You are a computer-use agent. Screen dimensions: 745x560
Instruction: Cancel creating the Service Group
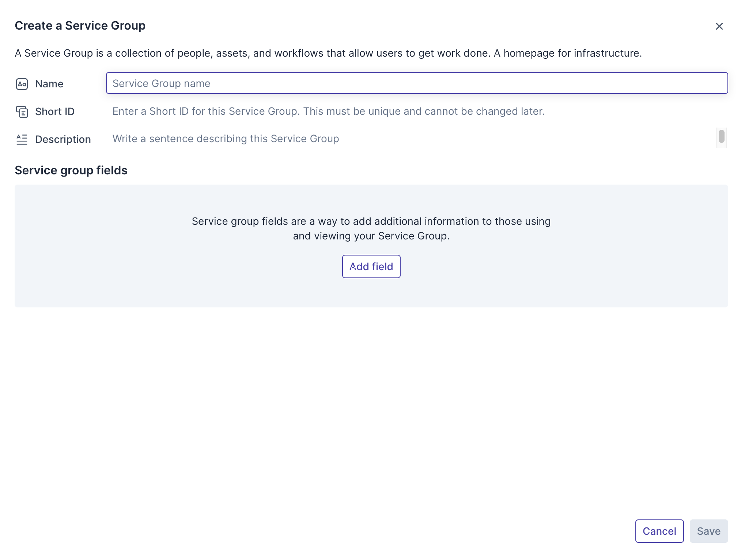(x=659, y=531)
